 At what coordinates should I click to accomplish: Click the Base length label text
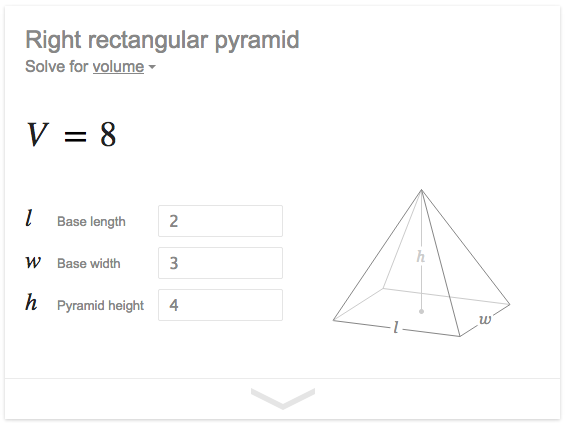click(91, 222)
